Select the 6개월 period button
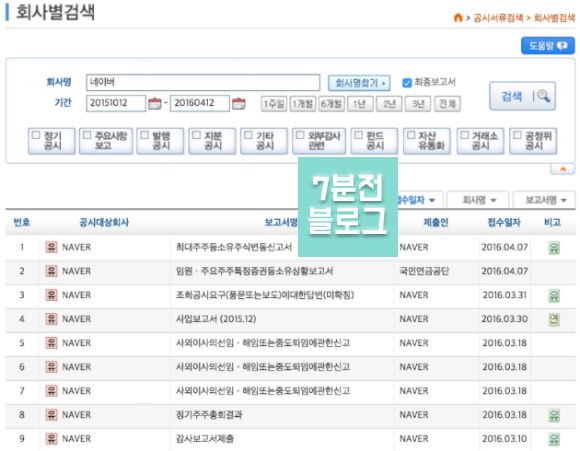Screen dimensions: 580x451 (x=331, y=104)
